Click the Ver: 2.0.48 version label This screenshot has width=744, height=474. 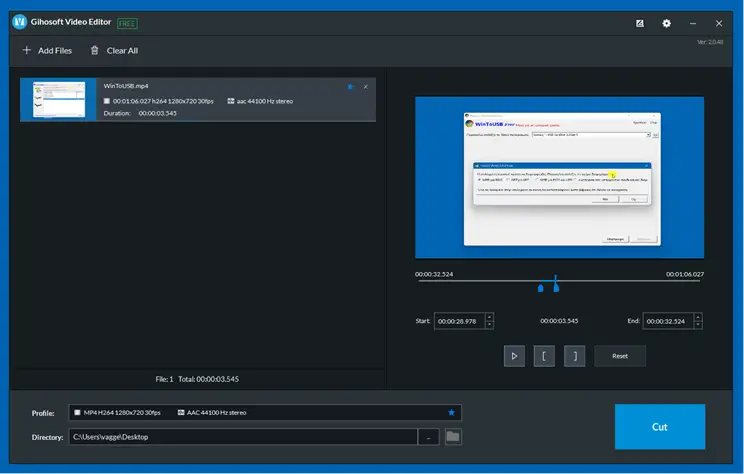(710, 42)
